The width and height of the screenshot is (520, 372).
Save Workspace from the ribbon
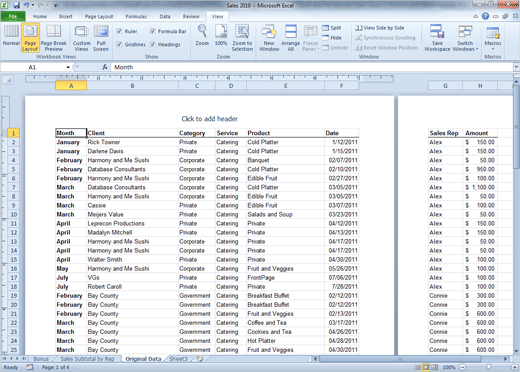tap(437, 38)
